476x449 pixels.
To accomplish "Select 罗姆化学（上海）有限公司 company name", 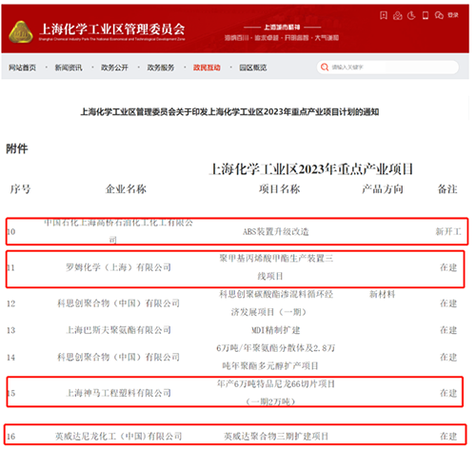I will click(118, 267).
